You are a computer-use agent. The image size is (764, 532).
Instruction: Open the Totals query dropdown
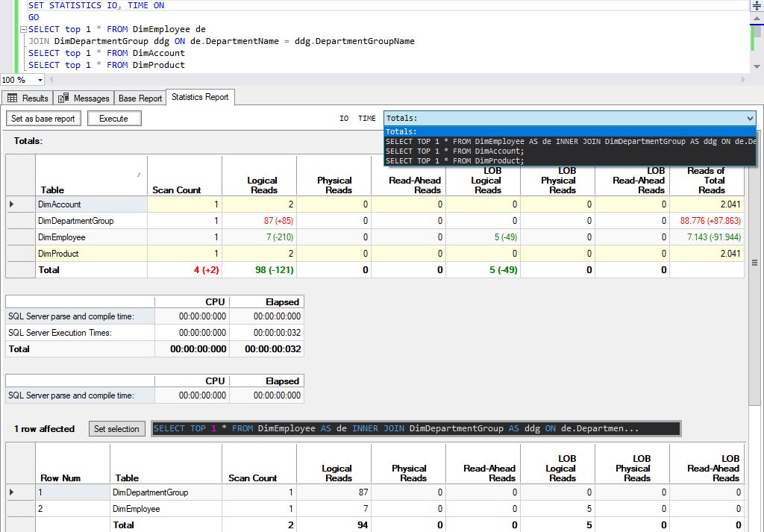tap(749, 118)
